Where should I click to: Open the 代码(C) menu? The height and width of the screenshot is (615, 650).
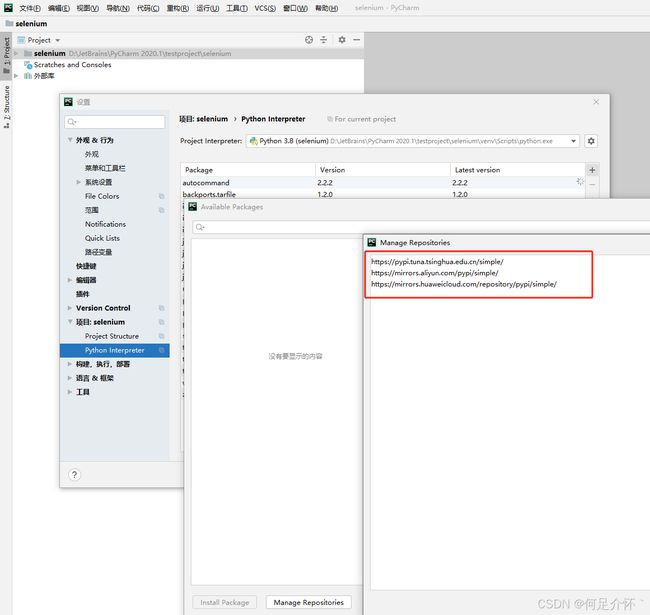[148, 8]
